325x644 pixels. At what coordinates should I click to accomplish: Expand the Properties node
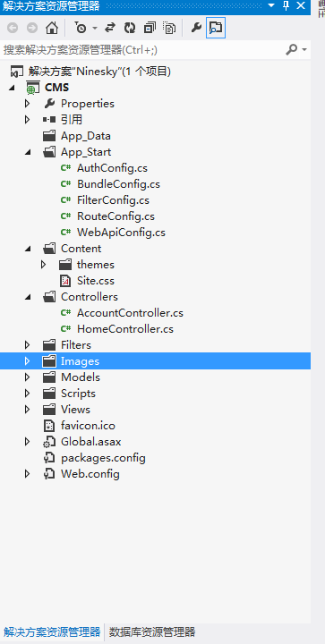pos(27,104)
